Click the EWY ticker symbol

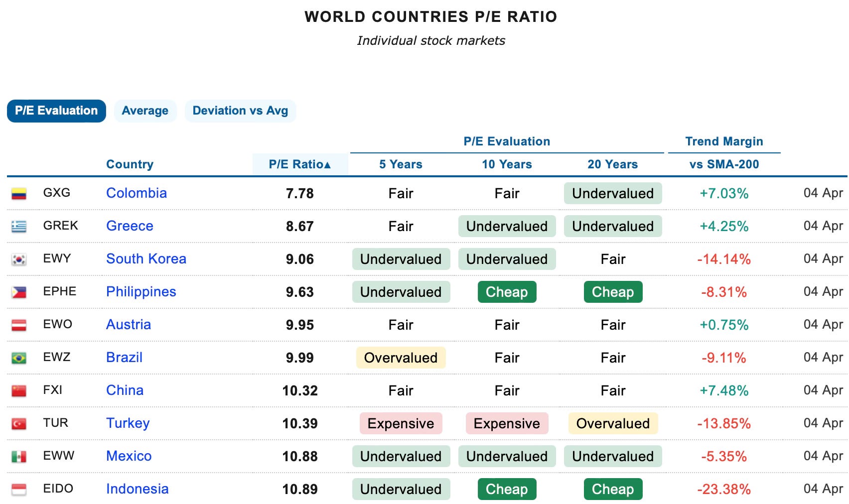tap(57, 258)
